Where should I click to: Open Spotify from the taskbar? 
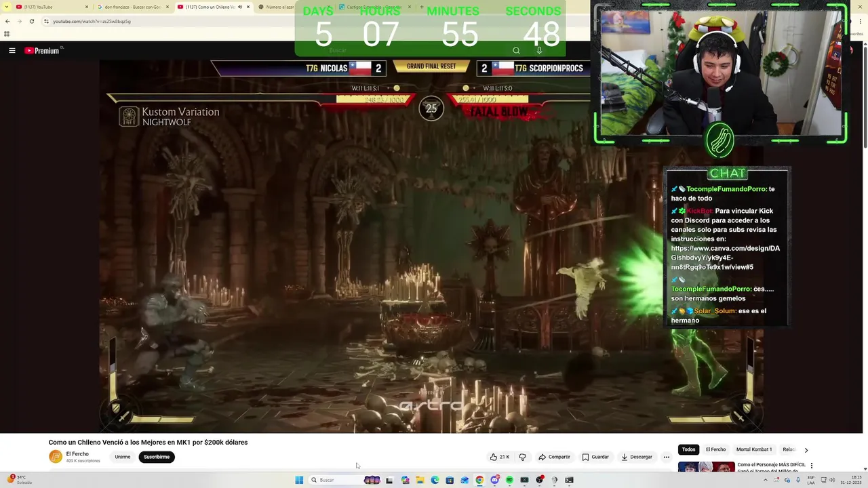pyautogui.click(x=509, y=480)
